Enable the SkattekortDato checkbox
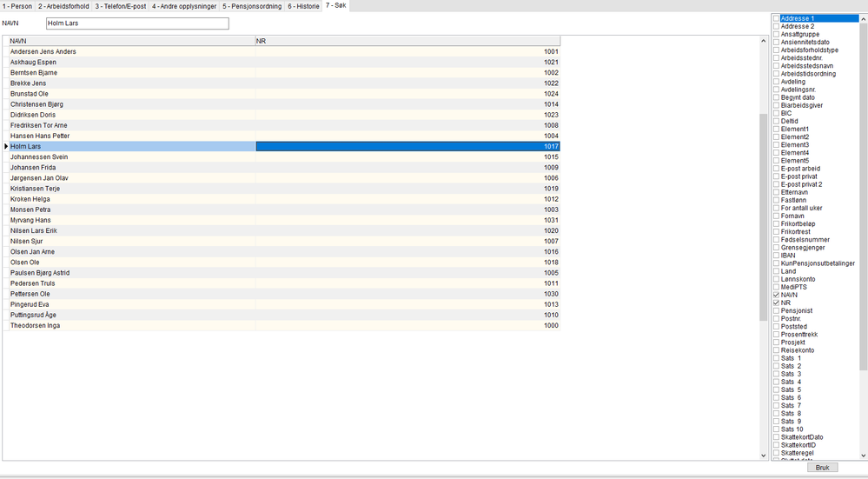Image resolution: width=868 pixels, height=479 pixels. (776, 437)
